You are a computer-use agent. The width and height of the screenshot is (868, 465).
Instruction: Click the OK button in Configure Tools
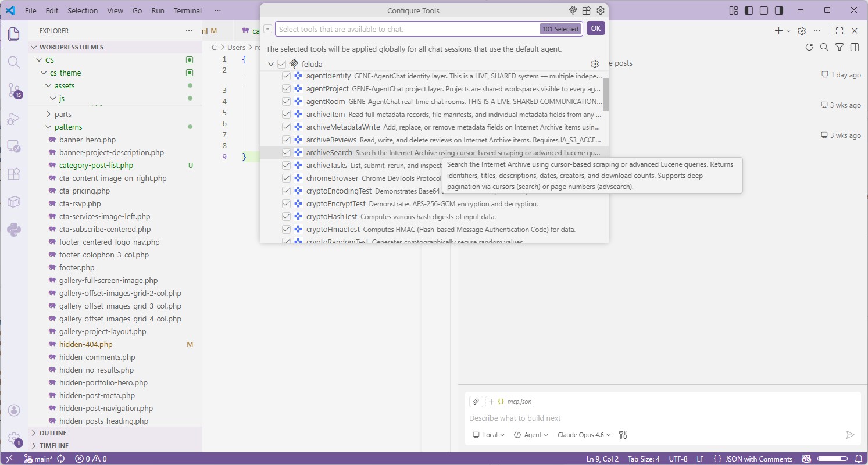coord(595,27)
